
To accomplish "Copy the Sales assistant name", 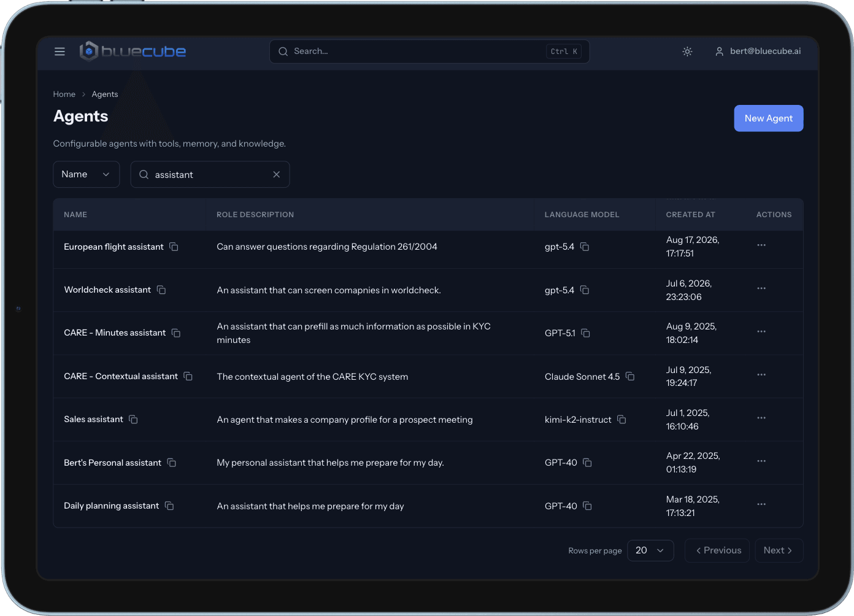I will [133, 420].
